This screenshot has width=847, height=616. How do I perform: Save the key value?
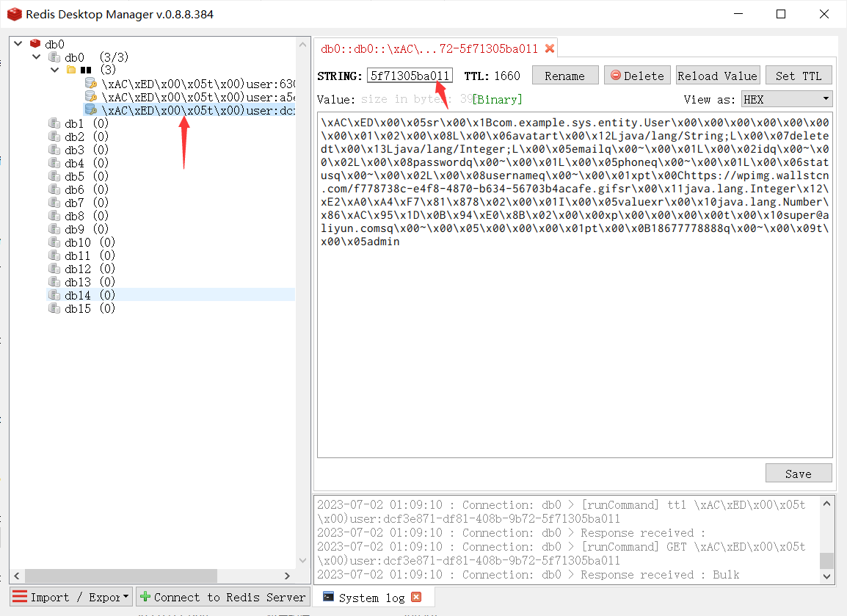(799, 474)
